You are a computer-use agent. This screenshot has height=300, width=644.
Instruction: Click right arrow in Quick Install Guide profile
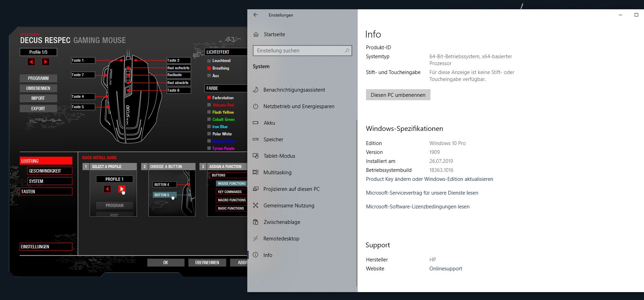(122, 189)
